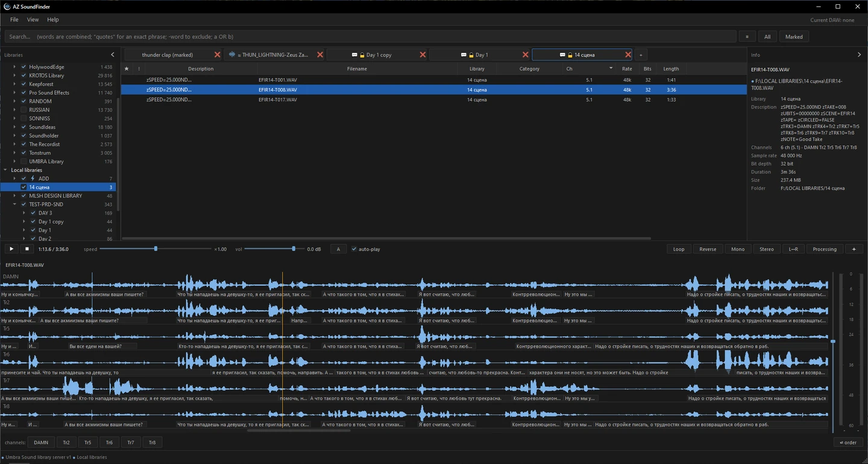This screenshot has height=464, width=868.
Task: Enable the UMBRA Library checkbox
Action: [24, 161]
